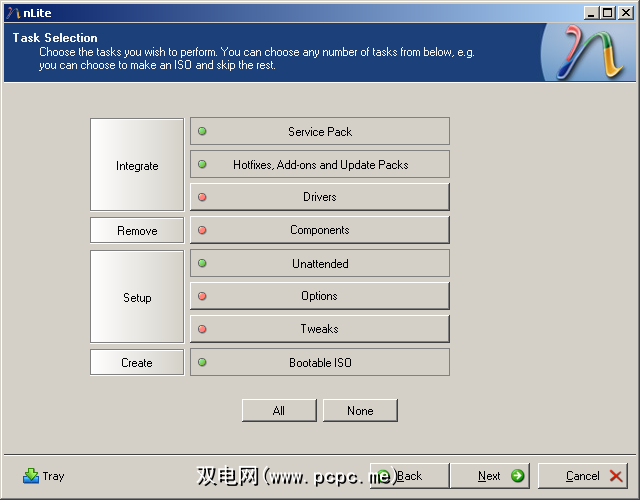Viewport: 640px width, 500px height.
Task: Enable the Drivers task
Action: pyautogui.click(x=320, y=197)
